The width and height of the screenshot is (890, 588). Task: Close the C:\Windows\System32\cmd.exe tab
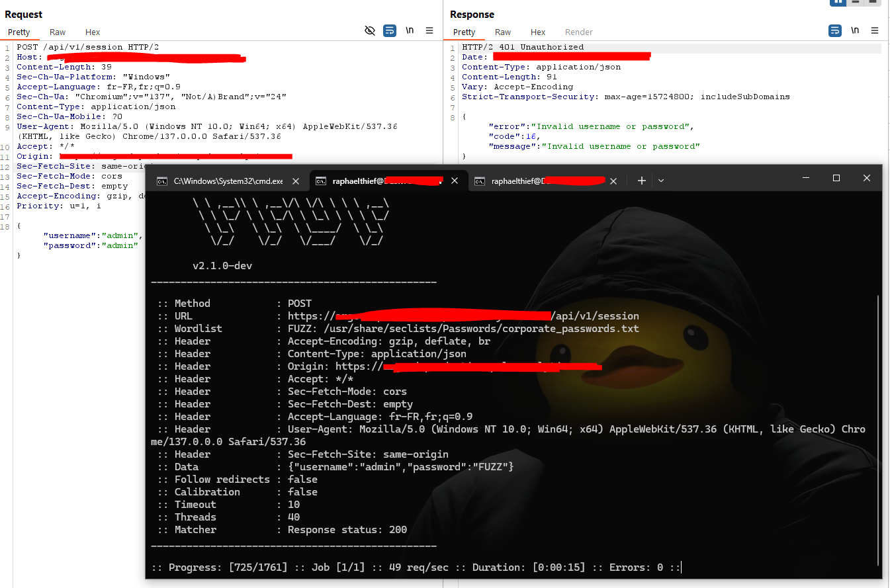(x=296, y=181)
